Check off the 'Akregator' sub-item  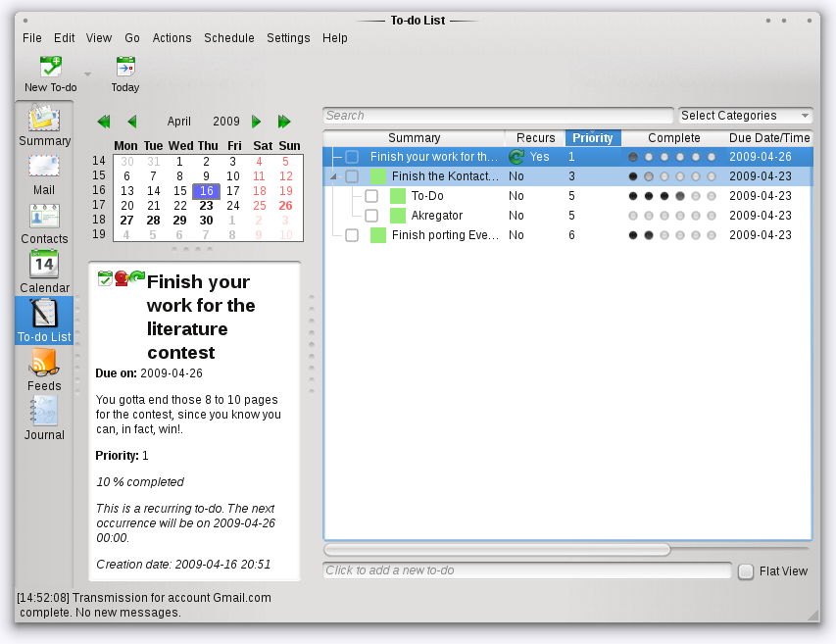371,216
